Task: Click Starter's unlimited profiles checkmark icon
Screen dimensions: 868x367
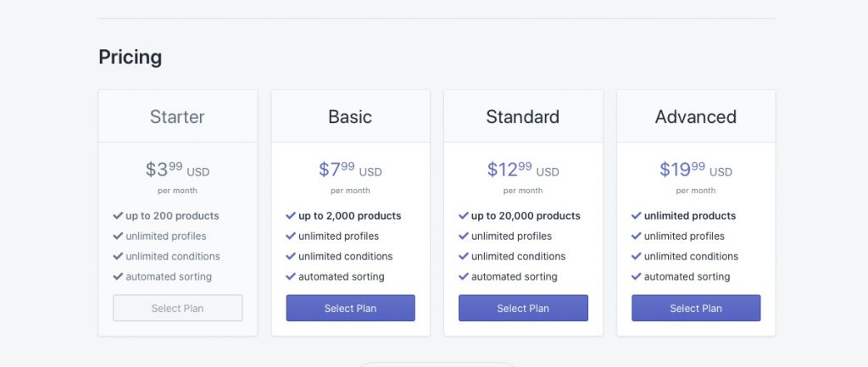Action: coord(118,236)
